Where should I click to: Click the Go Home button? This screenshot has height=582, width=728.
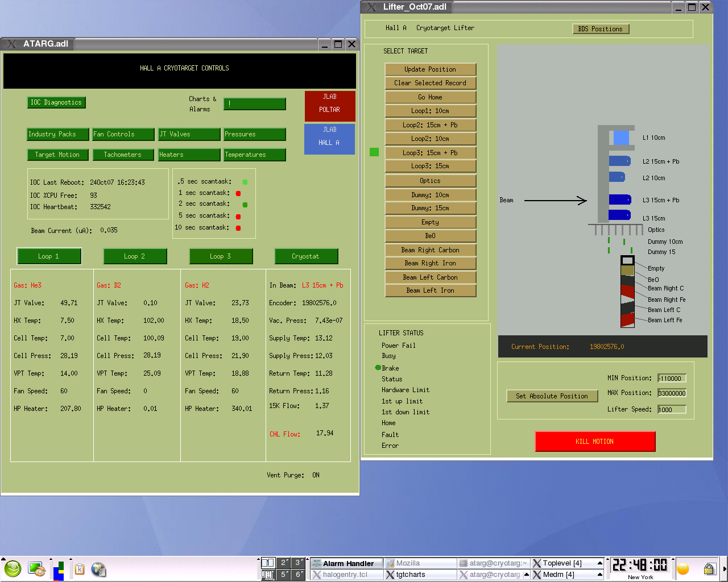(431, 97)
